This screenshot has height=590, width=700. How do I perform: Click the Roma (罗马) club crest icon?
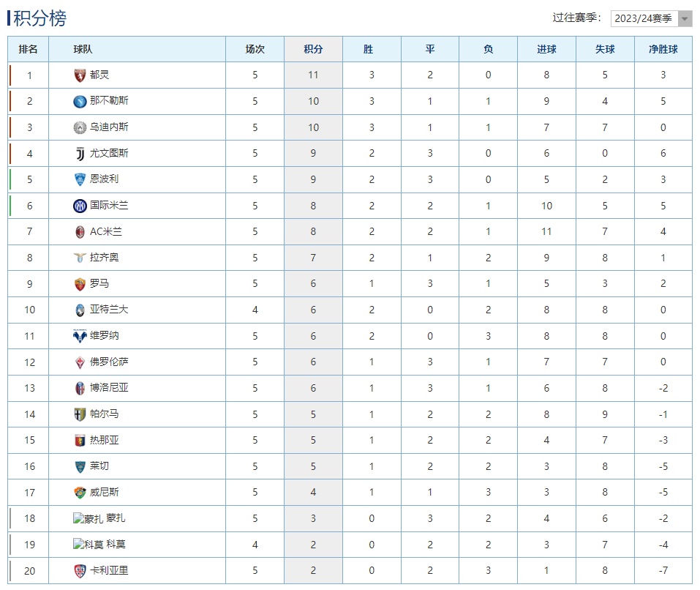click(x=80, y=284)
